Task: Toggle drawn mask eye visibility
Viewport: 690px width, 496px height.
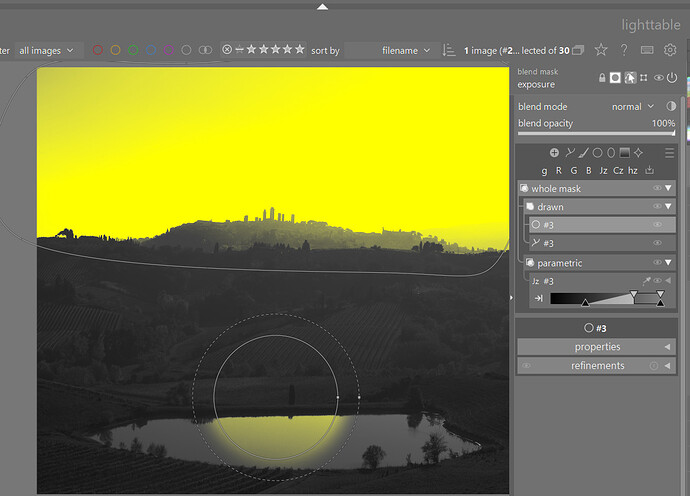Action: click(657, 206)
